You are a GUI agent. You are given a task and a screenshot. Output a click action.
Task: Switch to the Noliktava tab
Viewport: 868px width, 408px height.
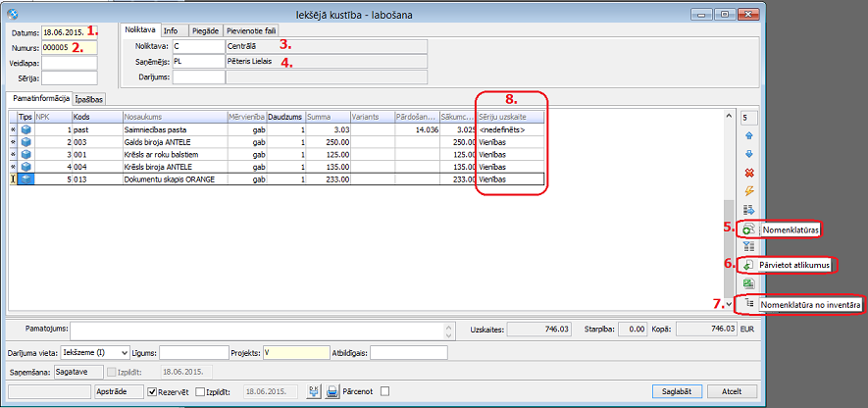click(140, 31)
